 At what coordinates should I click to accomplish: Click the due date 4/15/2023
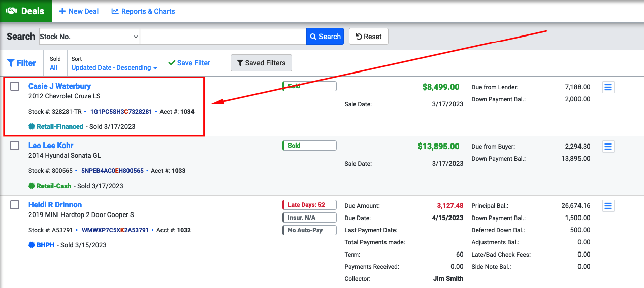point(447,218)
